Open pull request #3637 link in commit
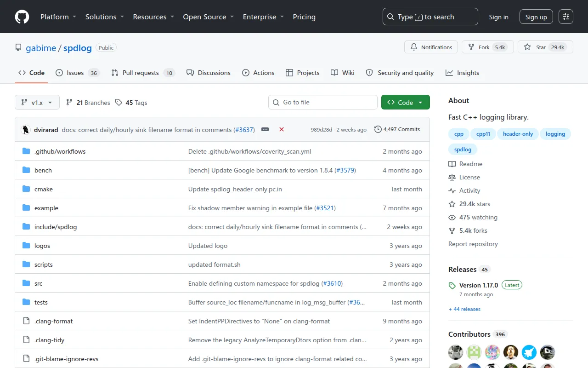The image size is (588, 368). (244, 130)
